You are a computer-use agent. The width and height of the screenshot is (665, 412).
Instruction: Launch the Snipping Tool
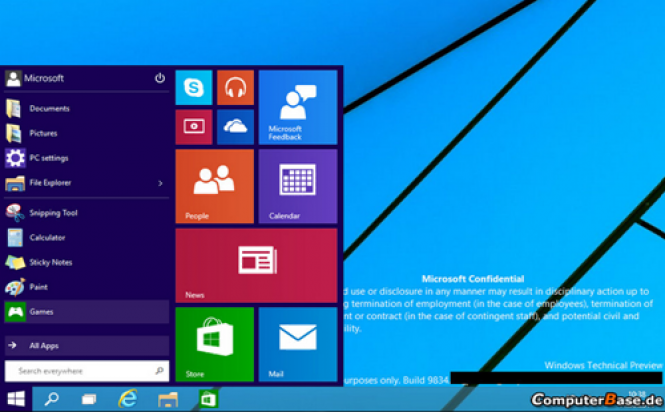click(x=87, y=213)
